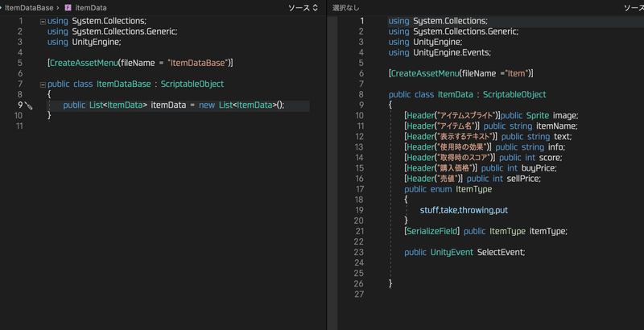Click line number 9 in left editor
Image resolution: width=644 pixels, height=330 pixels.
[19, 105]
